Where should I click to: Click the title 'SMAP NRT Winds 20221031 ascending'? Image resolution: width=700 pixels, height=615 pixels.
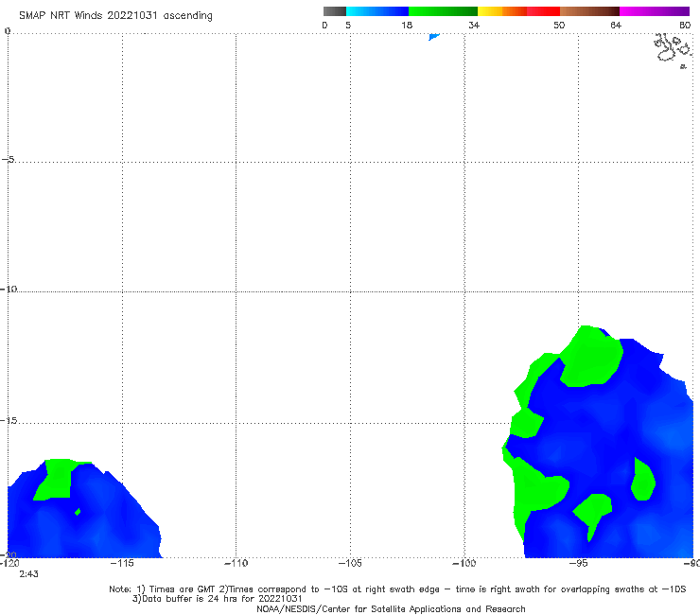(x=115, y=16)
